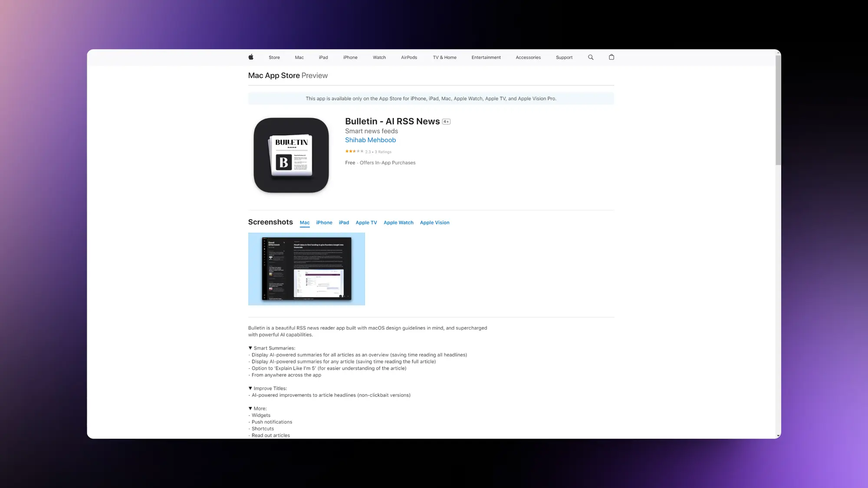Click the 'Widgets' list line

click(260, 415)
